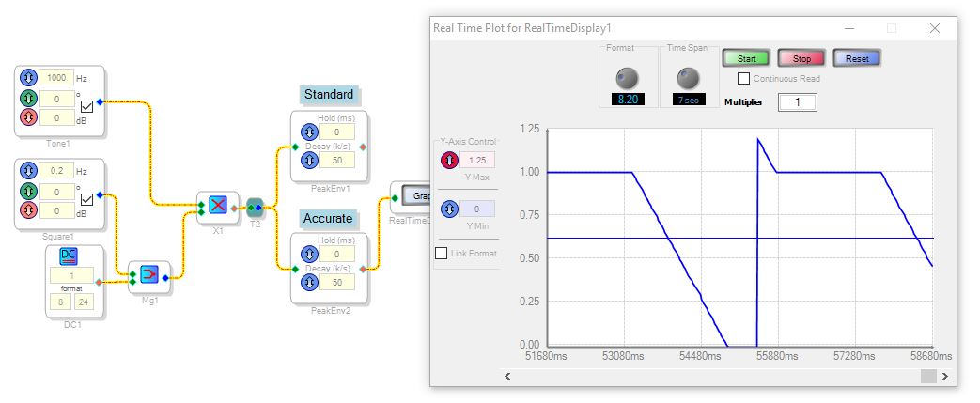Select the Accurate label
Viewport: 980px width, 403px height.
click(x=329, y=219)
